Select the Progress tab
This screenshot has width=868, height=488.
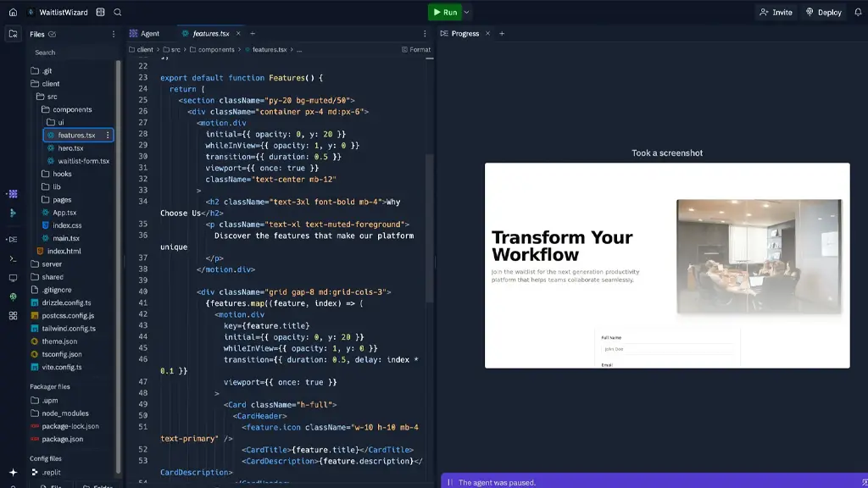click(x=460, y=34)
